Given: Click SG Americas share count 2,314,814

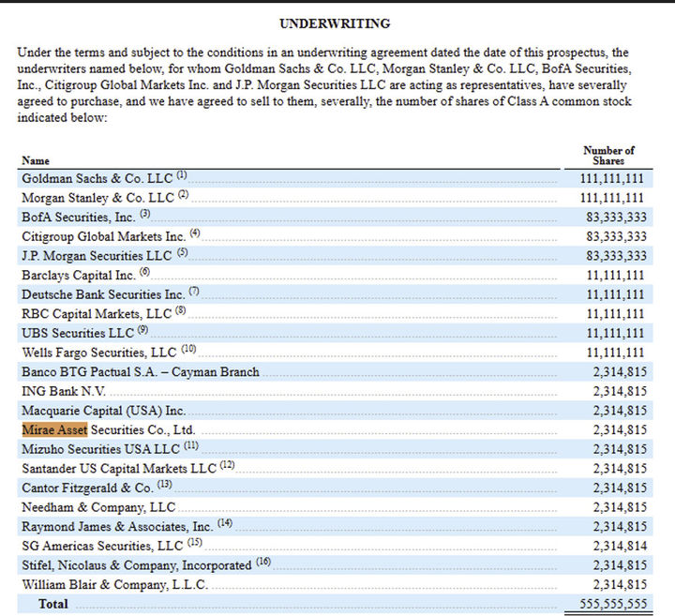Looking at the screenshot, I should coord(620,546).
